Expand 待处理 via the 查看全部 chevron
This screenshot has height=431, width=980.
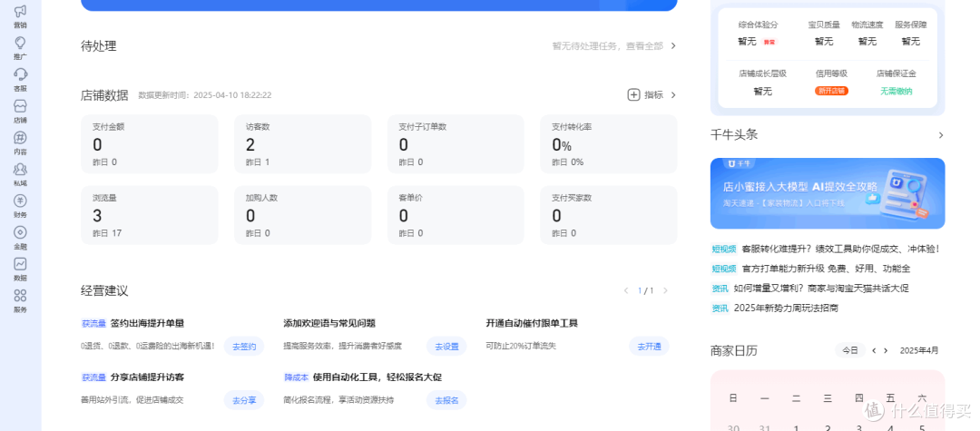(x=673, y=45)
